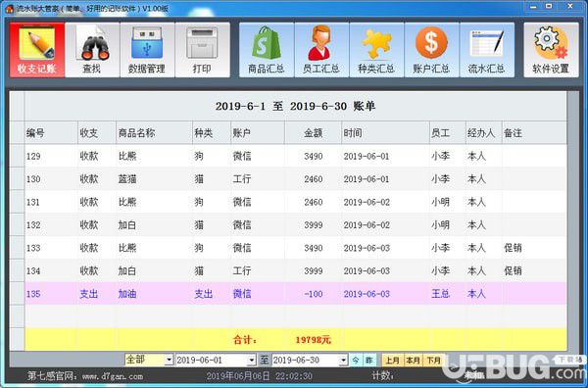
Task: Click the 账户 column header
Action: [x=258, y=132]
